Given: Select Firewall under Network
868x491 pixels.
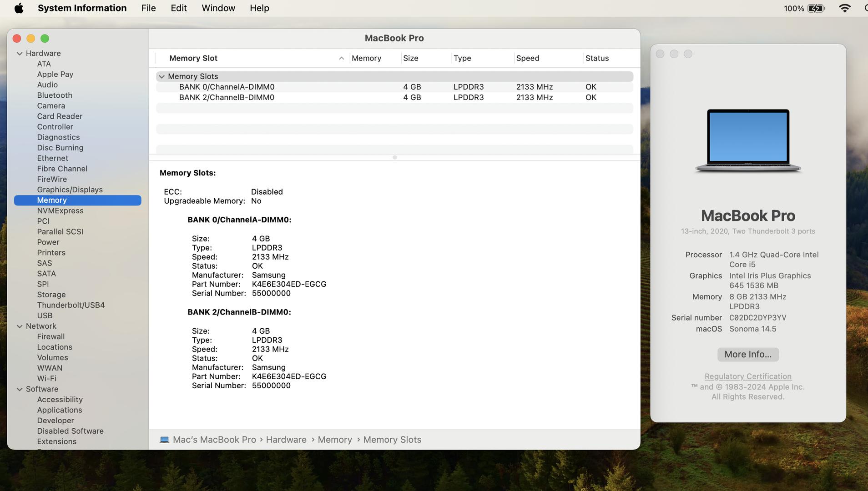Looking at the screenshot, I should click(51, 337).
